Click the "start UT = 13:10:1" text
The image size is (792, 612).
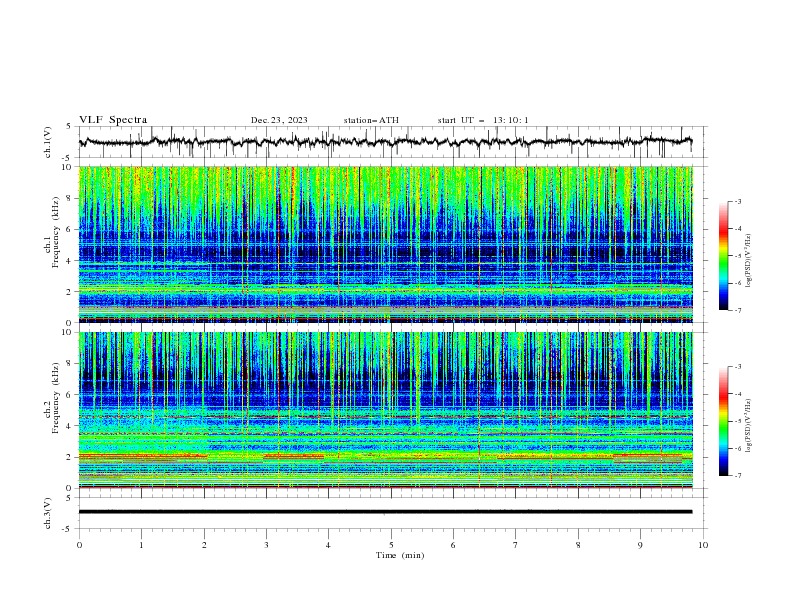(483, 120)
